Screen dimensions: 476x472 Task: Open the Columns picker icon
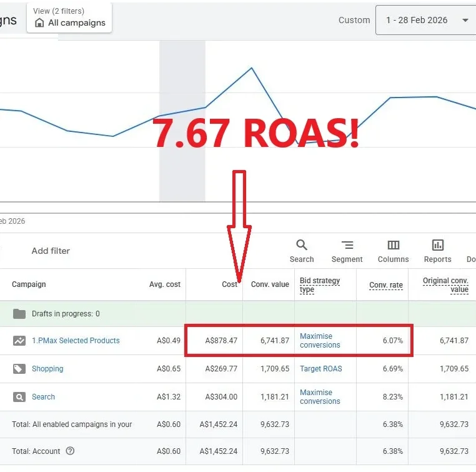393,245
